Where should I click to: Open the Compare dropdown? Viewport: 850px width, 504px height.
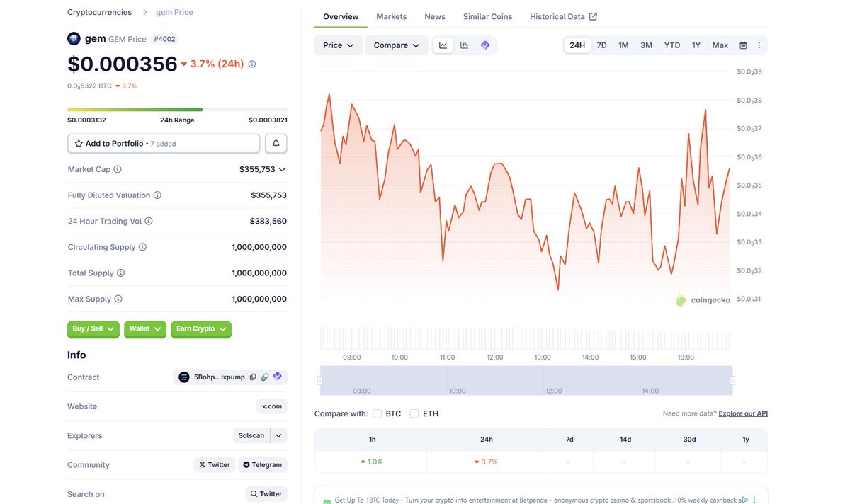397,45
